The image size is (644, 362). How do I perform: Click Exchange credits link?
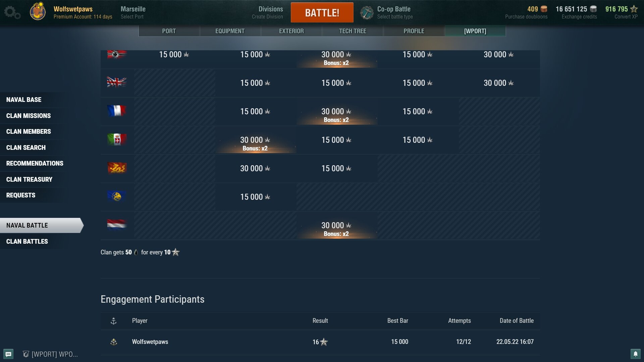[579, 17]
